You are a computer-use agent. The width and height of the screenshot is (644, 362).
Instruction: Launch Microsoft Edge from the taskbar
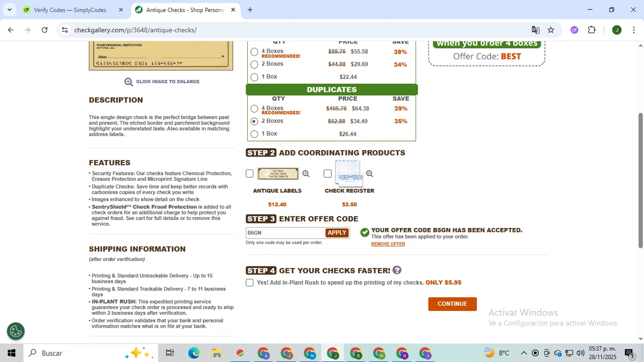tap(194, 353)
